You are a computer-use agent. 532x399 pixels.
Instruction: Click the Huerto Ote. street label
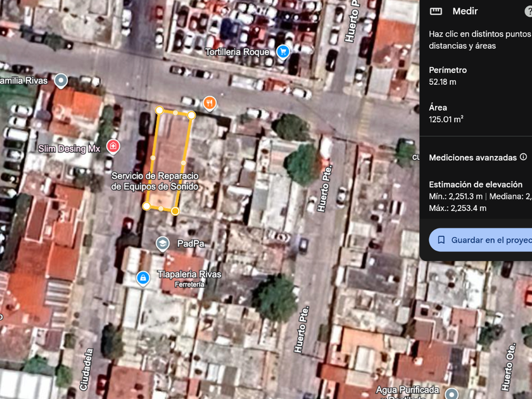click(x=509, y=367)
